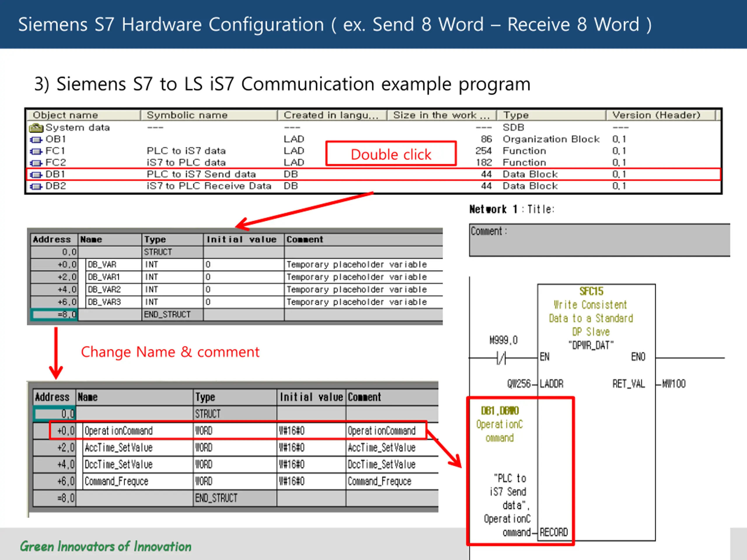Viewport: 747px width, 560px height.
Task: Click the "DPWR_DAT" symbol name
Action: 591,345
